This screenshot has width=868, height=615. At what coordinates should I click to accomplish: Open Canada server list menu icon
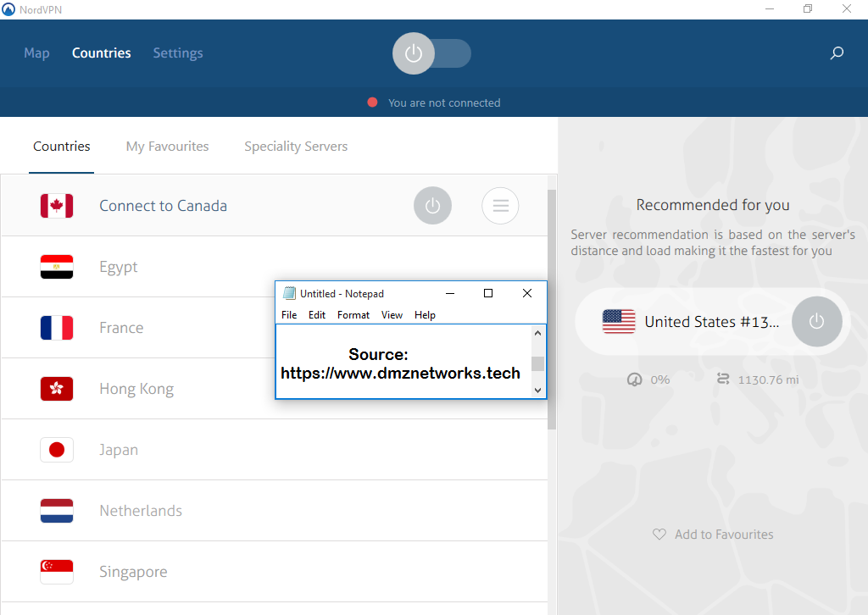pos(500,206)
